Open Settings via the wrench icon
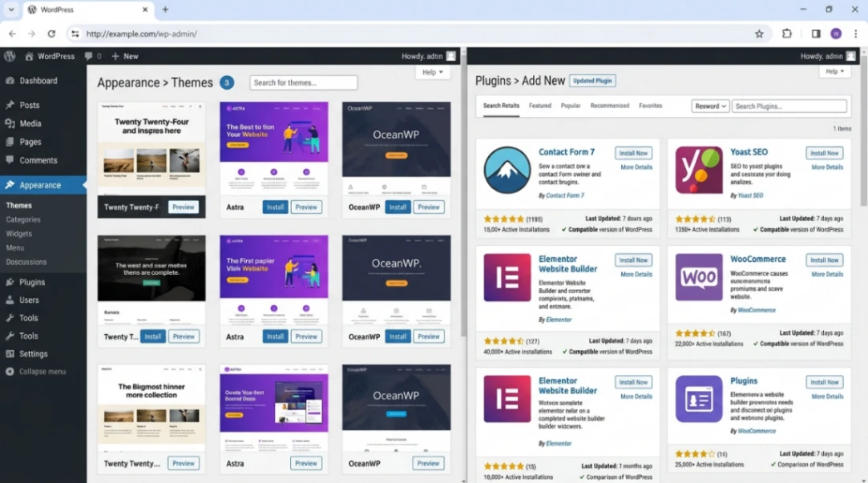The width and height of the screenshot is (868, 483). [10, 353]
